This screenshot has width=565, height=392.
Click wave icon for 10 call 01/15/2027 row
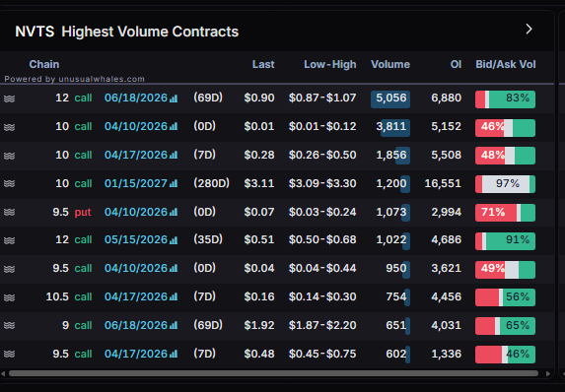click(10, 183)
